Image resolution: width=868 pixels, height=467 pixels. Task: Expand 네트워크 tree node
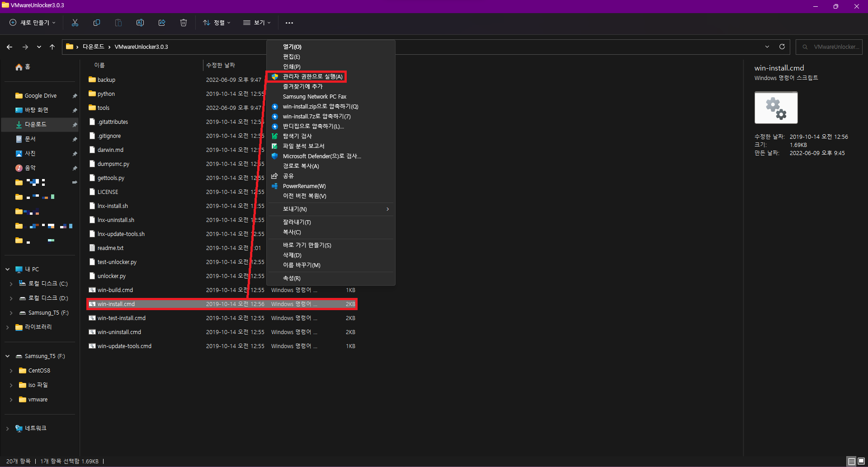7,429
